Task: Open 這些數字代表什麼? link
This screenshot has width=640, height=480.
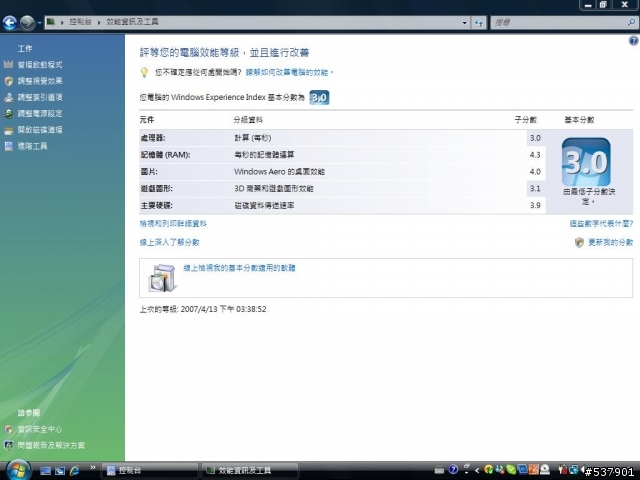Action: pyautogui.click(x=601, y=224)
